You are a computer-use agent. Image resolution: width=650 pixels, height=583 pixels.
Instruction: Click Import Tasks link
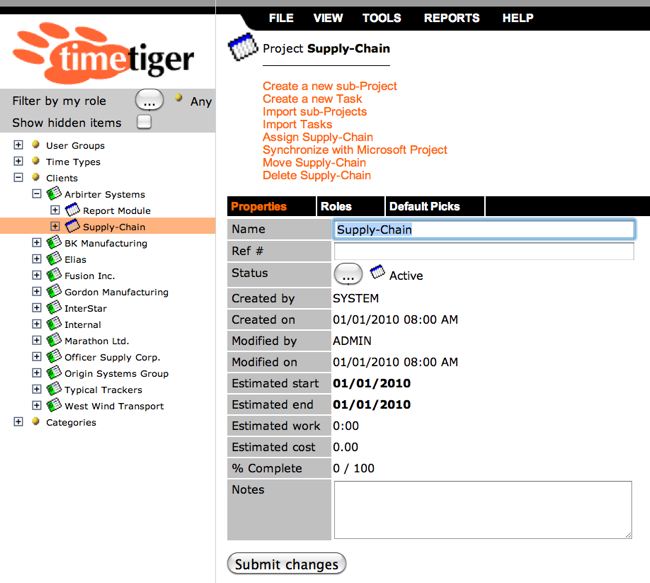(x=297, y=124)
